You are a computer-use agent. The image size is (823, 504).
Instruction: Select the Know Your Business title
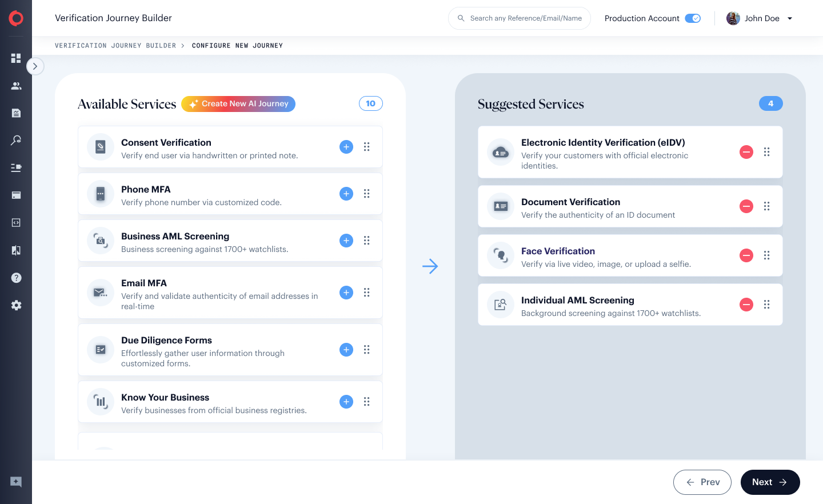(x=165, y=397)
